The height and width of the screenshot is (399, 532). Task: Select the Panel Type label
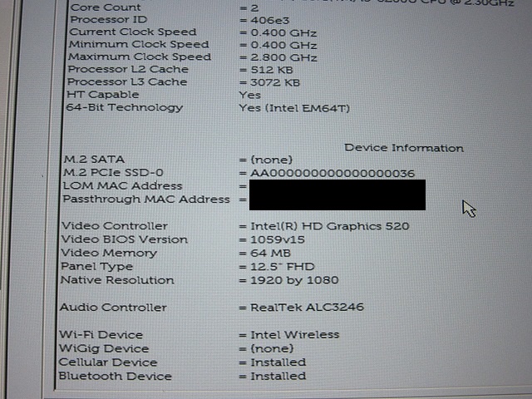tap(96, 267)
